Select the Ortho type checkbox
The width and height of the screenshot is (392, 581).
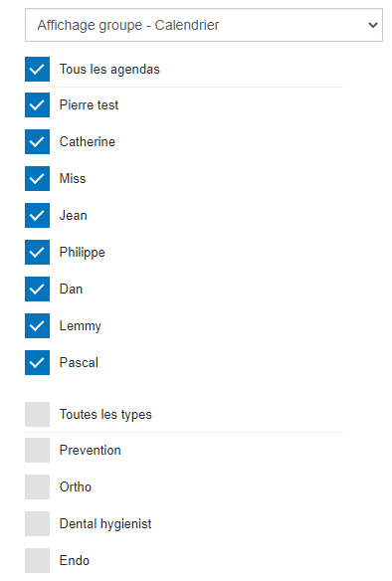[37, 486]
